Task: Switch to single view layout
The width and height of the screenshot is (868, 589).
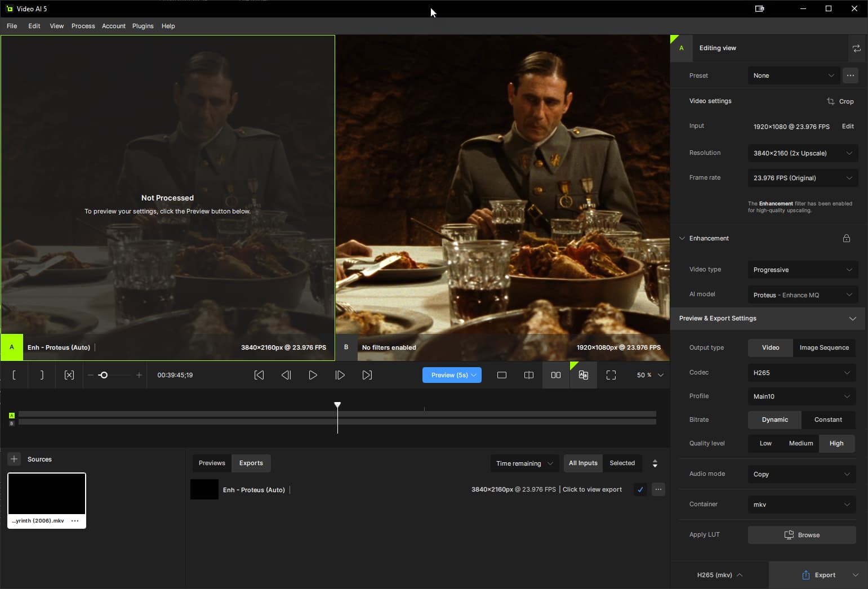Action: pos(502,375)
